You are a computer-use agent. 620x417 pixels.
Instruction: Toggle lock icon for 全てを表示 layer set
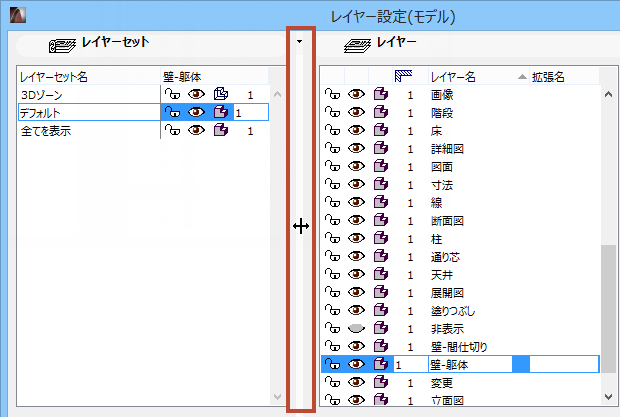point(172,130)
